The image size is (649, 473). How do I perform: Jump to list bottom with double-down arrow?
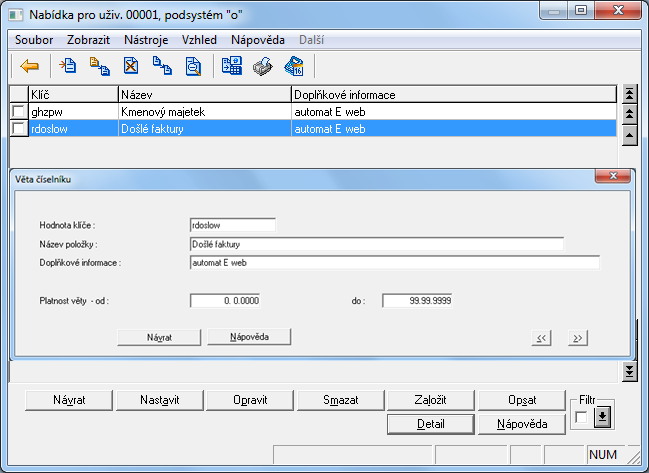629,371
